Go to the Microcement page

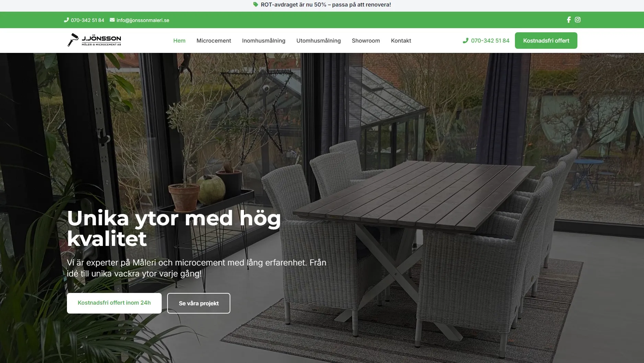point(214,41)
